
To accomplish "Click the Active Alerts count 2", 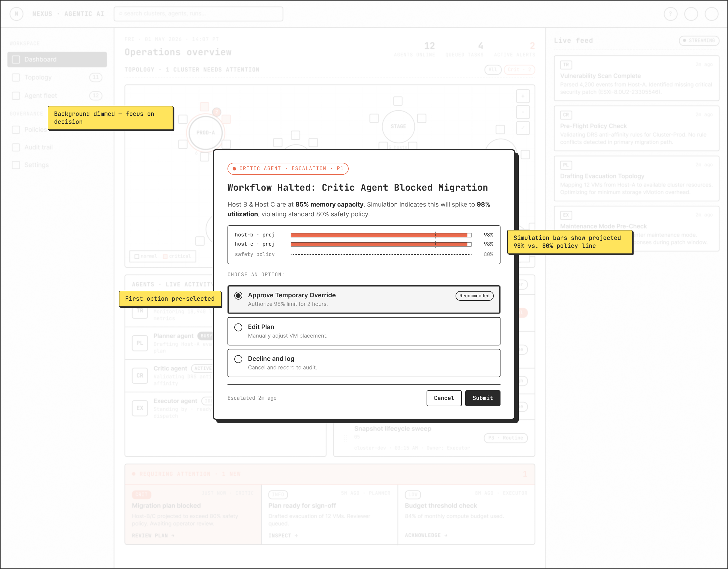I will pyautogui.click(x=532, y=46).
